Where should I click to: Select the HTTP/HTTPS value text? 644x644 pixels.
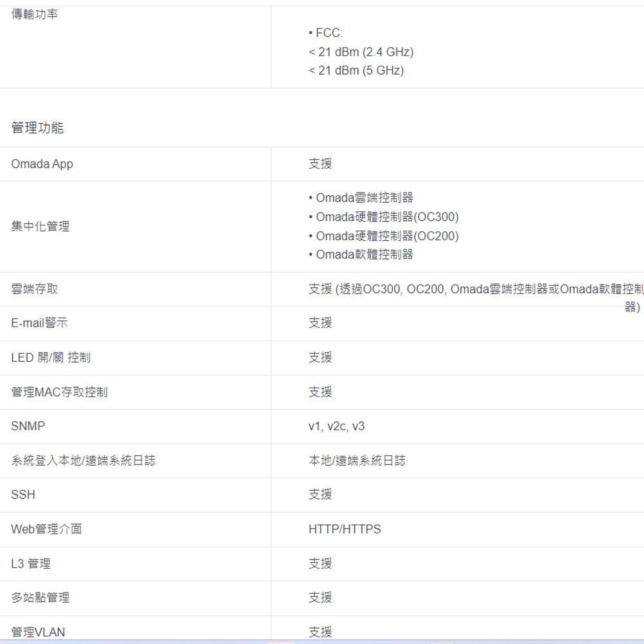[345, 529]
